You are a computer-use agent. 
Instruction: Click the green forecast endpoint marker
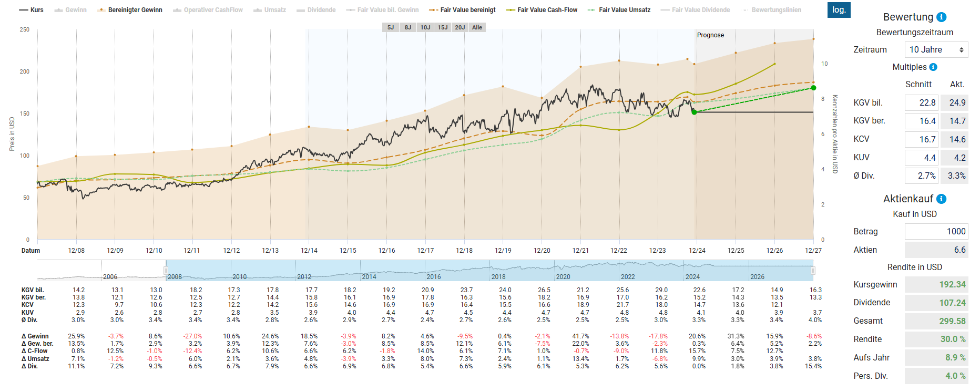(813, 88)
